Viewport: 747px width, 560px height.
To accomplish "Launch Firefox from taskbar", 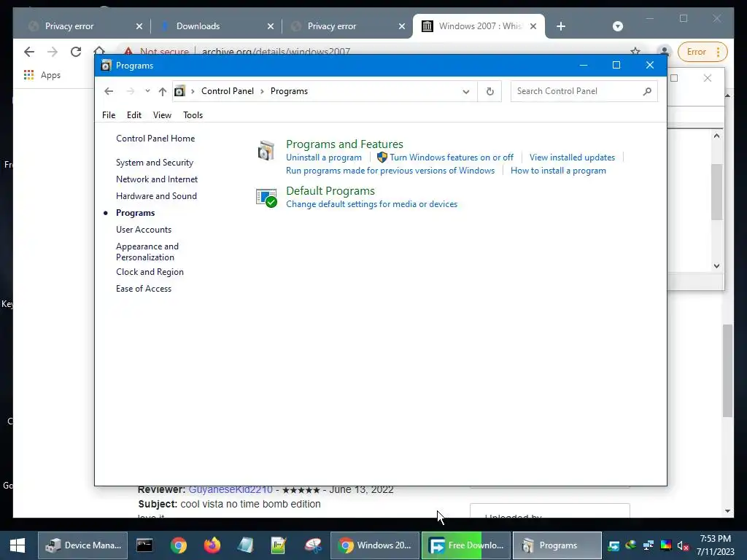I will point(212,545).
